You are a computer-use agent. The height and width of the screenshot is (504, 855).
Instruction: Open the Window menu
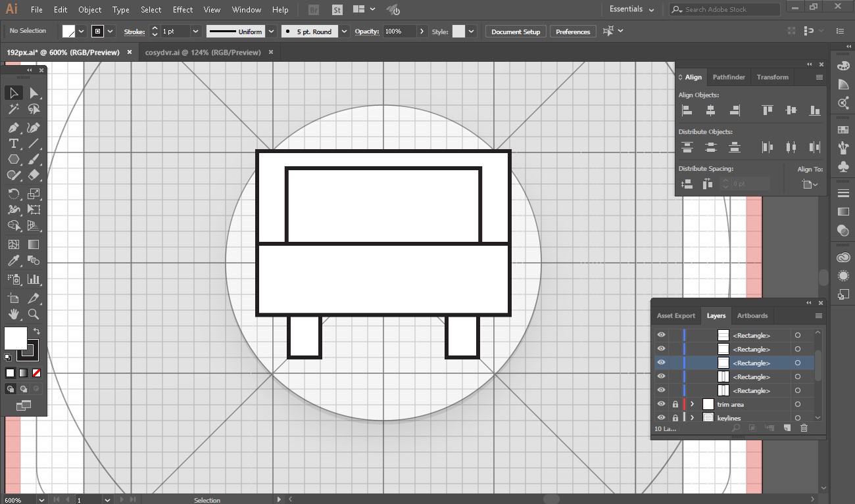(247, 10)
